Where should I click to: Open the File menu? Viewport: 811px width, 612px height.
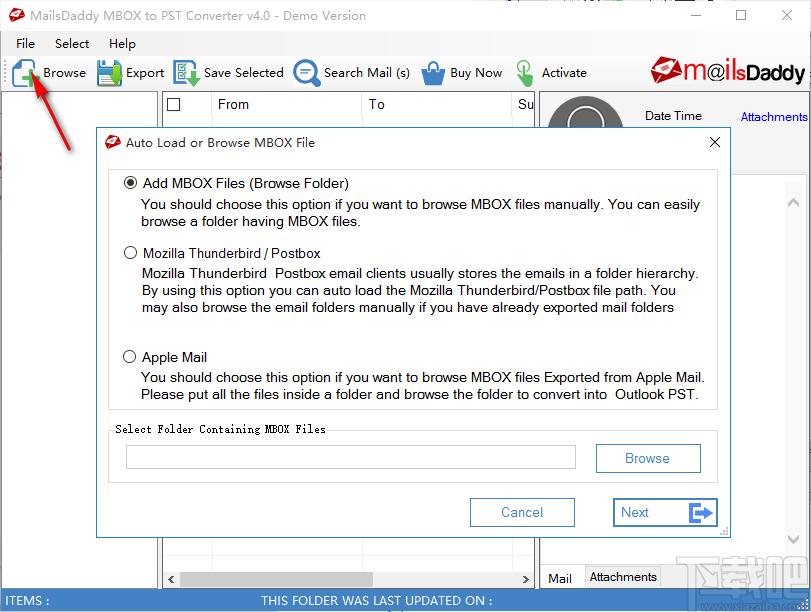coord(25,43)
